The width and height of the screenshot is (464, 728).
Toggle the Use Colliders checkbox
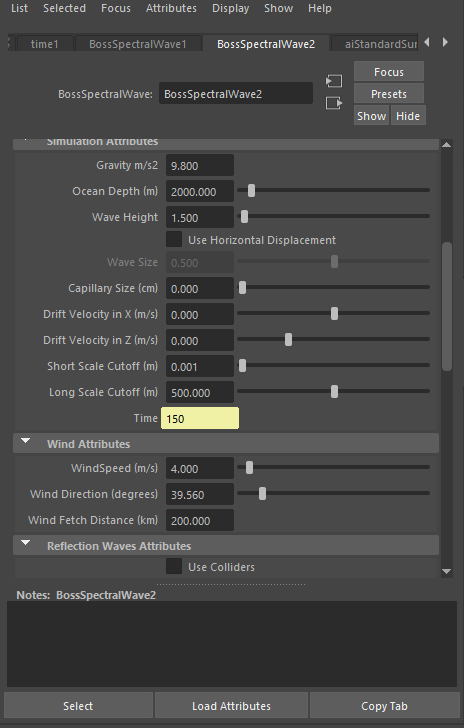point(174,566)
